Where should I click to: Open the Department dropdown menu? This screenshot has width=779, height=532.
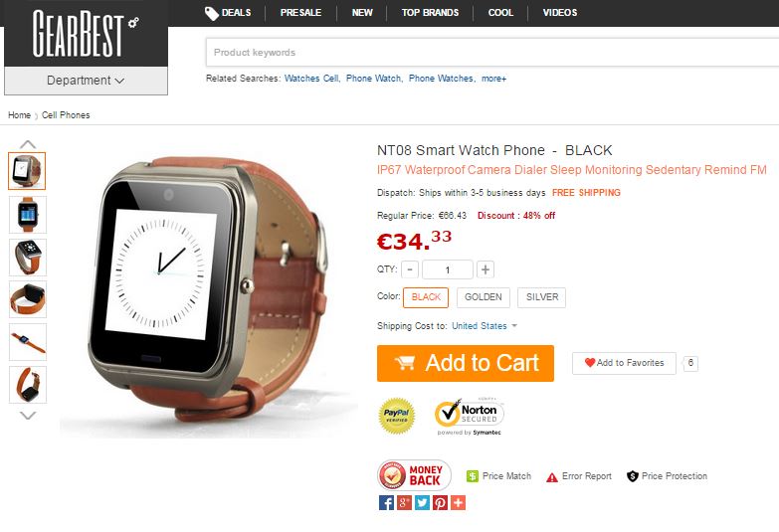pos(86,81)
